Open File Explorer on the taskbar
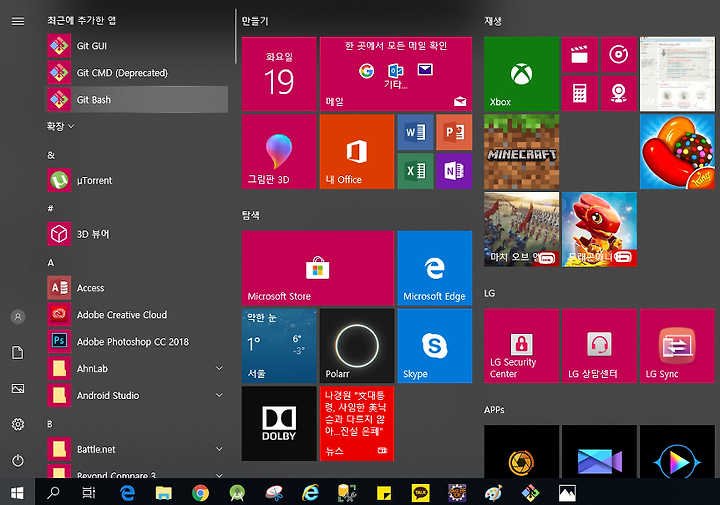 click(x=163, y=493)
